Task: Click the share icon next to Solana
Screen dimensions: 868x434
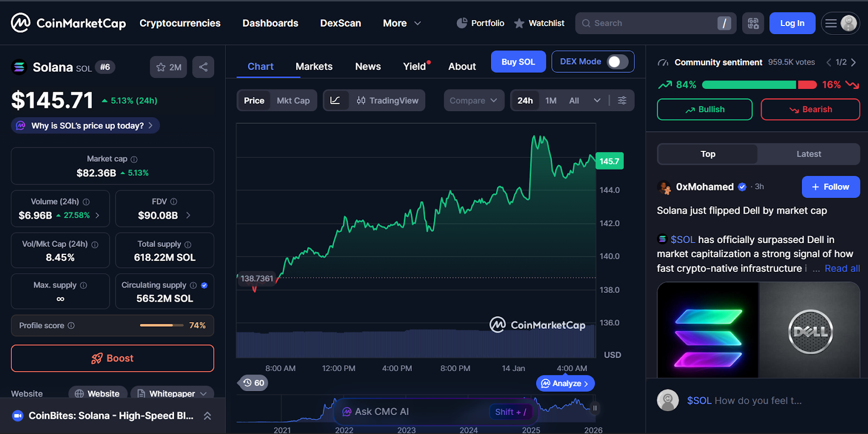Action: click(x=203, y=67)
